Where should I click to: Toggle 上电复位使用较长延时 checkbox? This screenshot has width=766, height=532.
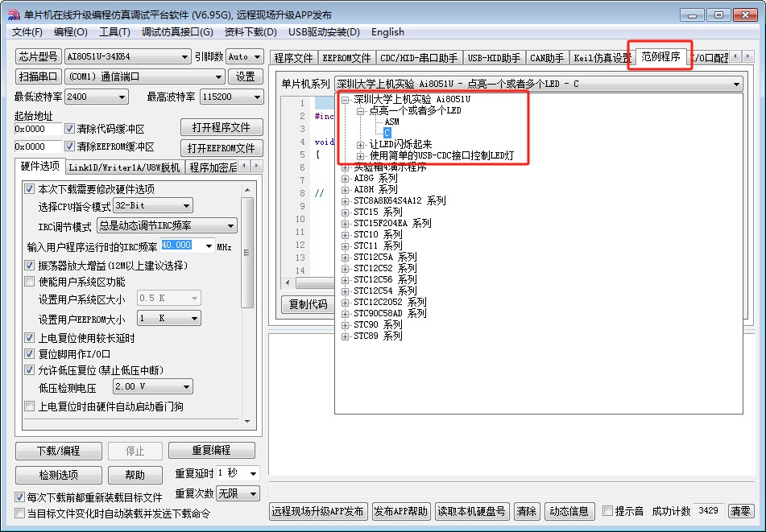point(30,338)
